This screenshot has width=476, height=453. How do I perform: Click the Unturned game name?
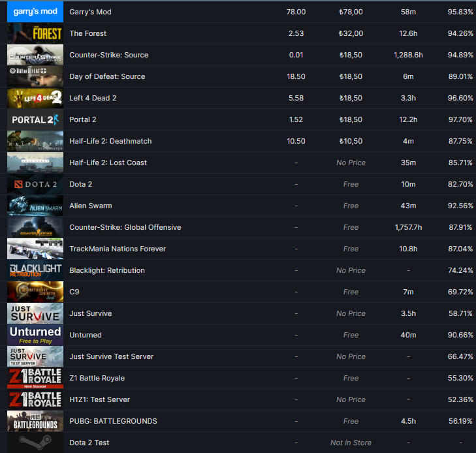coord(86,335)
